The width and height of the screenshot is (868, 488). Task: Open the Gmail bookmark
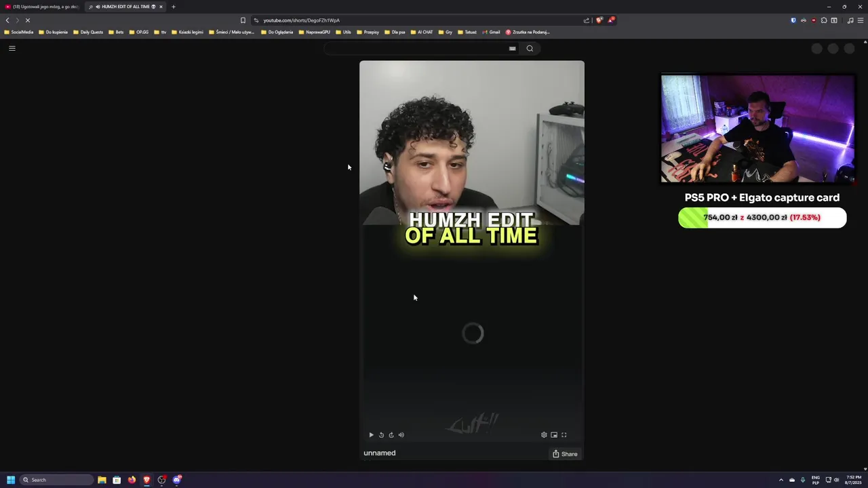pos(491,32)
